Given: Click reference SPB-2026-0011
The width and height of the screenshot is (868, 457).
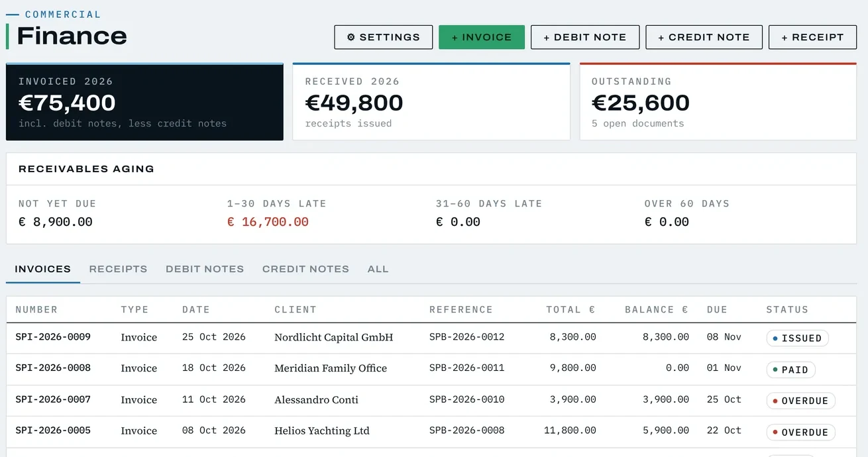Looking at the screenshot, I should pos(467,368).
